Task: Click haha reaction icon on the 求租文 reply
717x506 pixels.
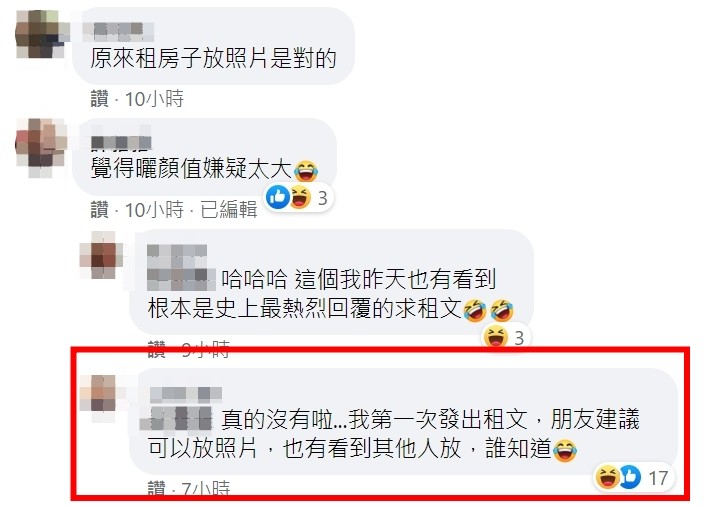Action: tap(496, 337)
